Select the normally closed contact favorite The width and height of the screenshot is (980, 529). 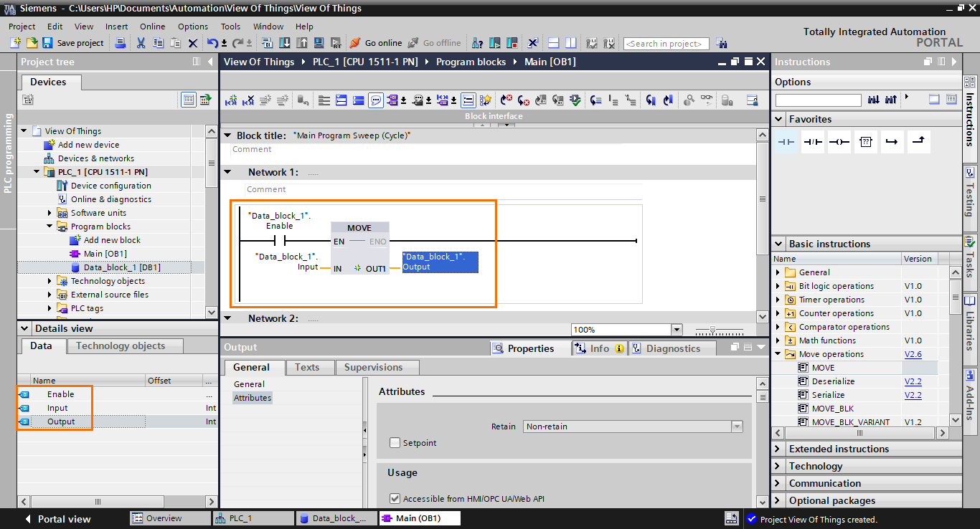pyautogui.click(x=813, y=142)
